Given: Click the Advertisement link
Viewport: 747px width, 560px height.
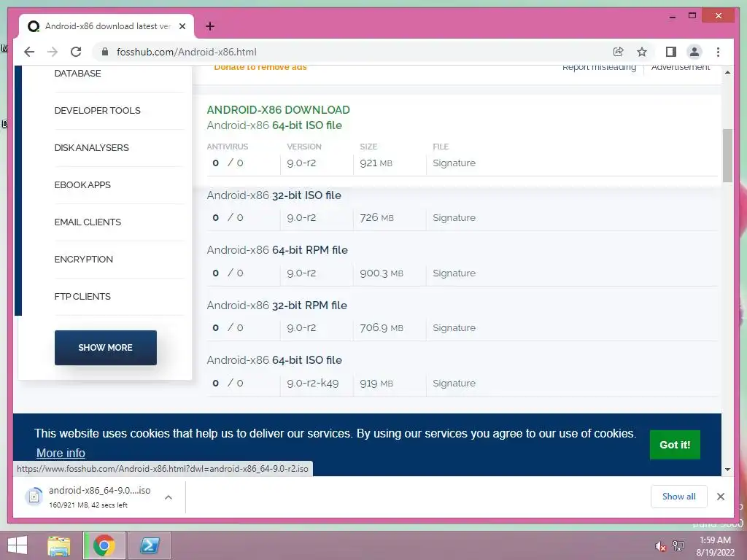Looking at the screenshot, I should (681, 67).
